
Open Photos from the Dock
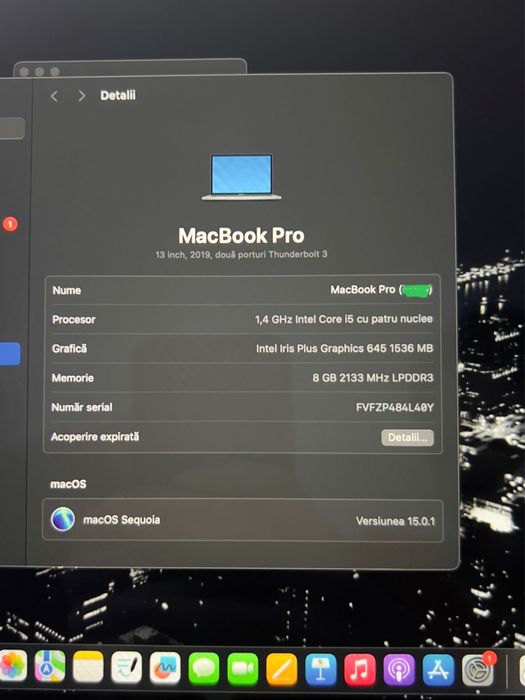12,666
